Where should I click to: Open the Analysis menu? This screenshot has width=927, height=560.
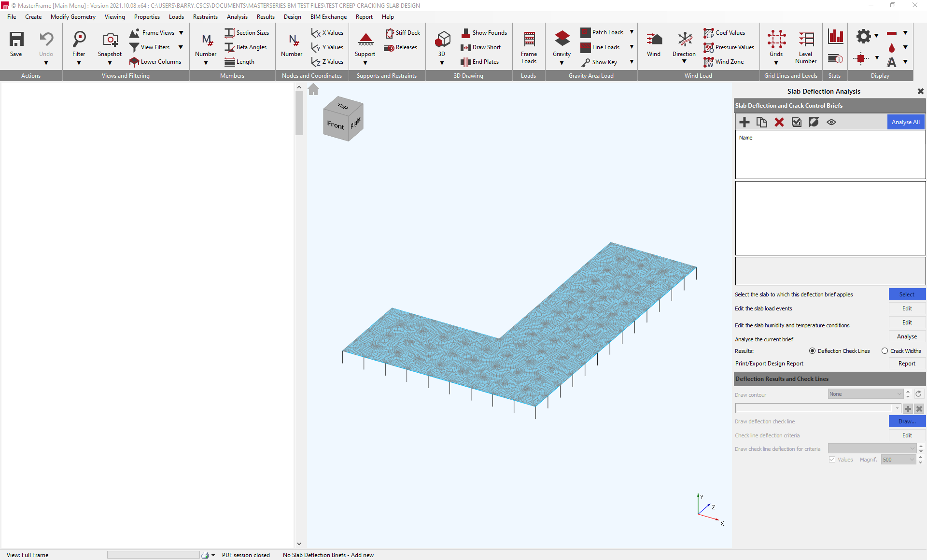click(237, 16)
